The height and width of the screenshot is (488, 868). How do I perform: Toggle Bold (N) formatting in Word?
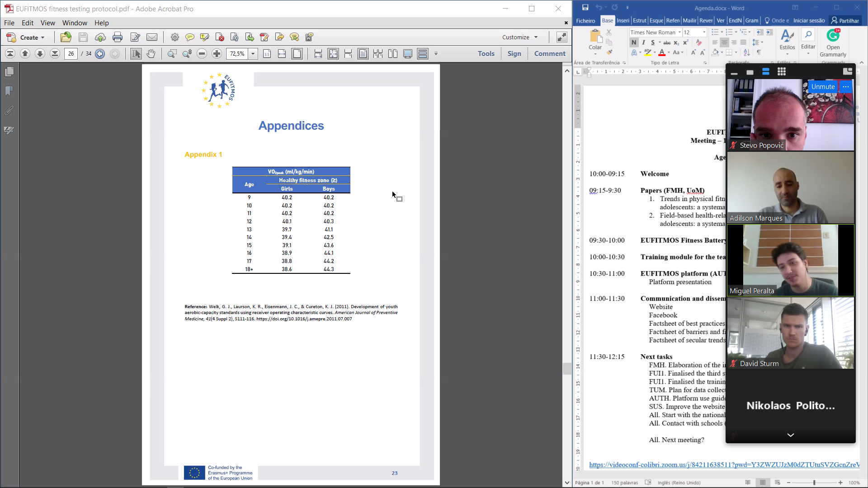tap(634, 42)
